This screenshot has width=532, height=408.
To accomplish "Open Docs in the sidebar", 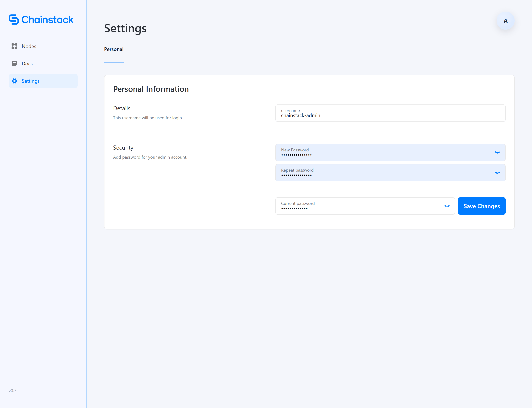I will click(43, 64).
